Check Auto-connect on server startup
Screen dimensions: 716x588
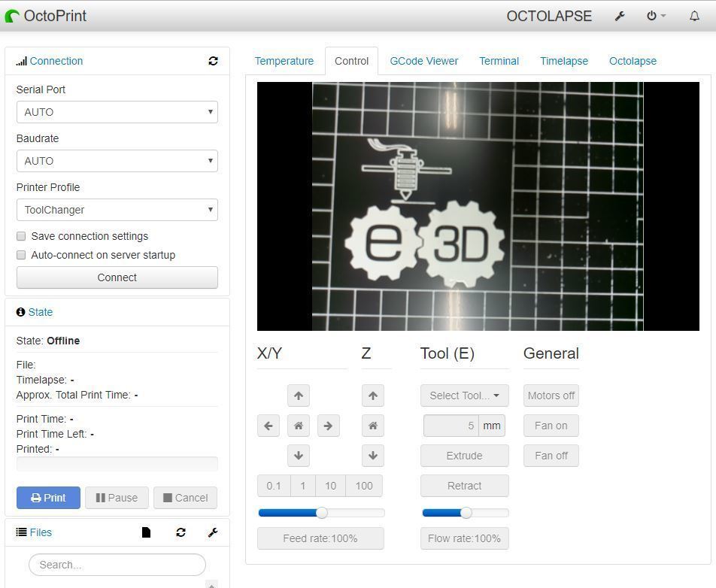[21, 255]
